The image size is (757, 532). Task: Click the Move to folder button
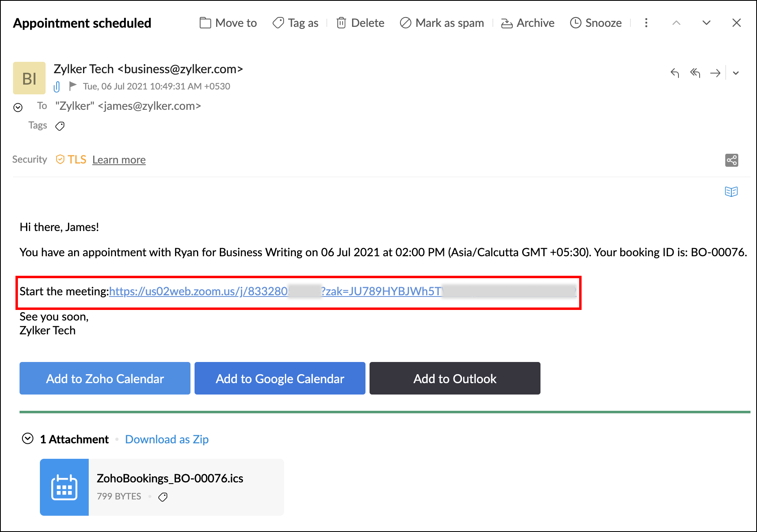click(x=228, y=23)
